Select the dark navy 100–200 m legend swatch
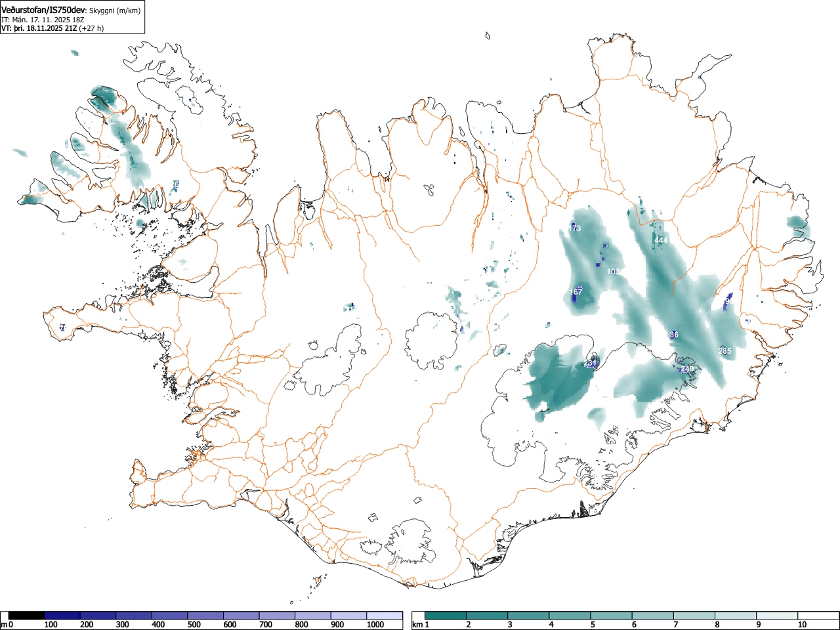 click(62, 616)
